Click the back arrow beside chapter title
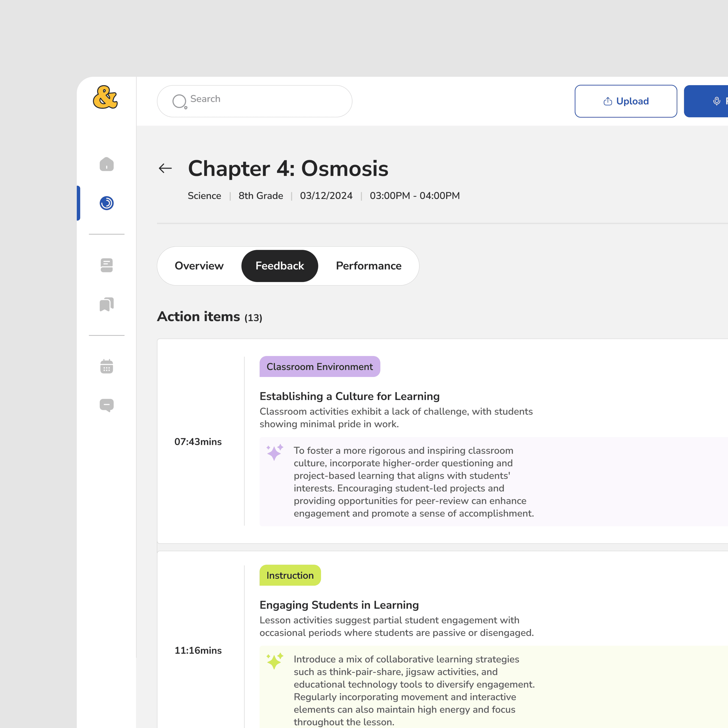Viewport: 728px width, 728px height. tap(165, 168)
